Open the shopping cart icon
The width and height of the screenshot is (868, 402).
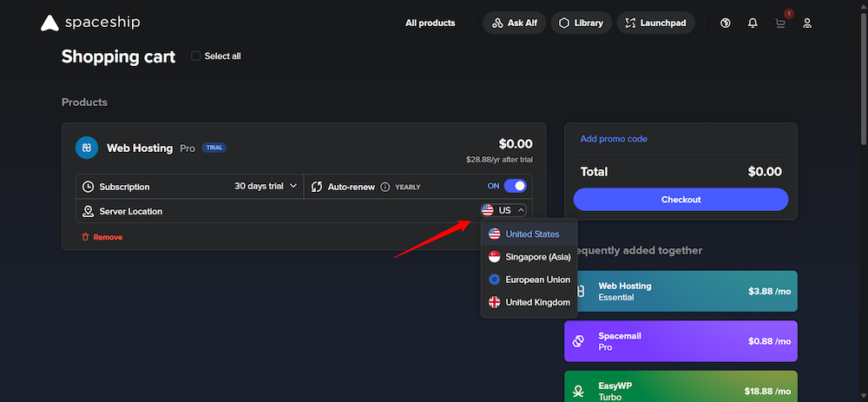tap(780, 23)
